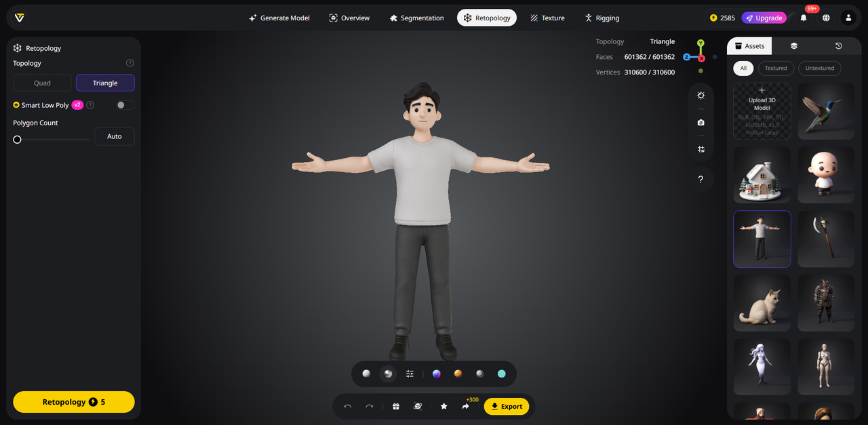Viewport: 868px width, 425px height.
Task: Click the share arrow icon
Action: tap(466, 406)
